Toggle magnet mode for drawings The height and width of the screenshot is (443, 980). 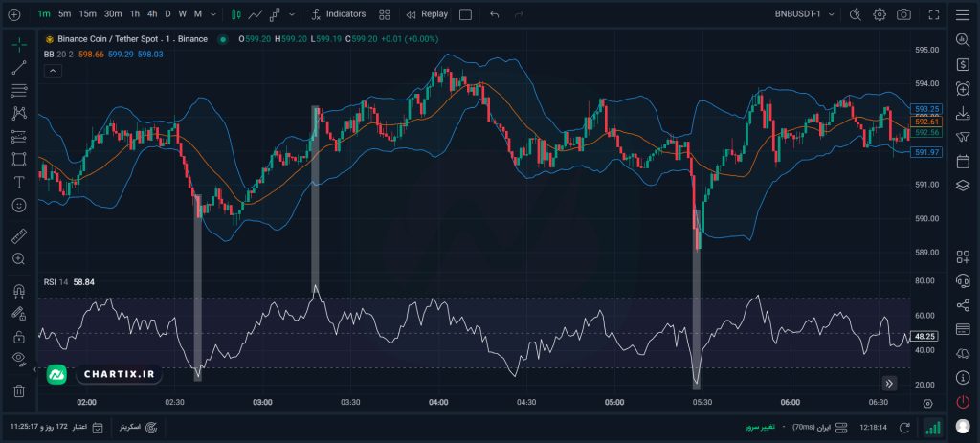[x=19, y=291]
